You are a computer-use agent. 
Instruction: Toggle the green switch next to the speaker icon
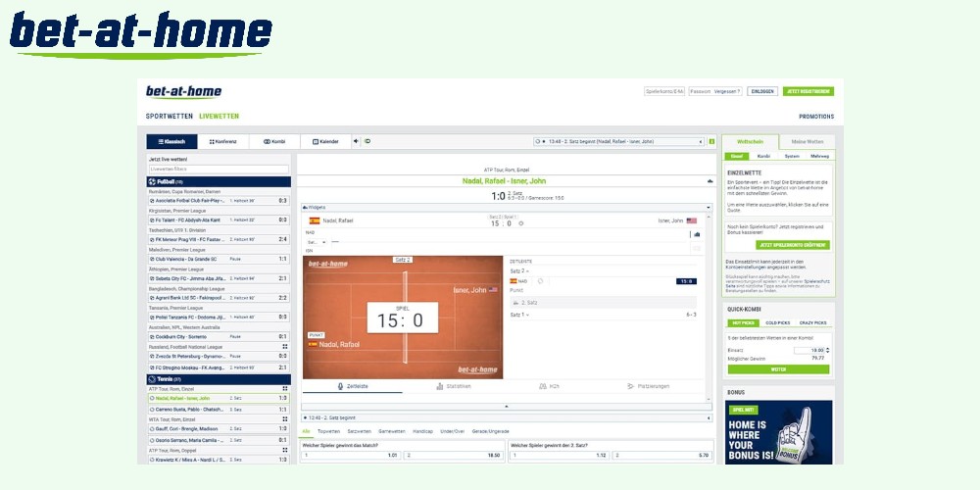(x=367, y=141)
